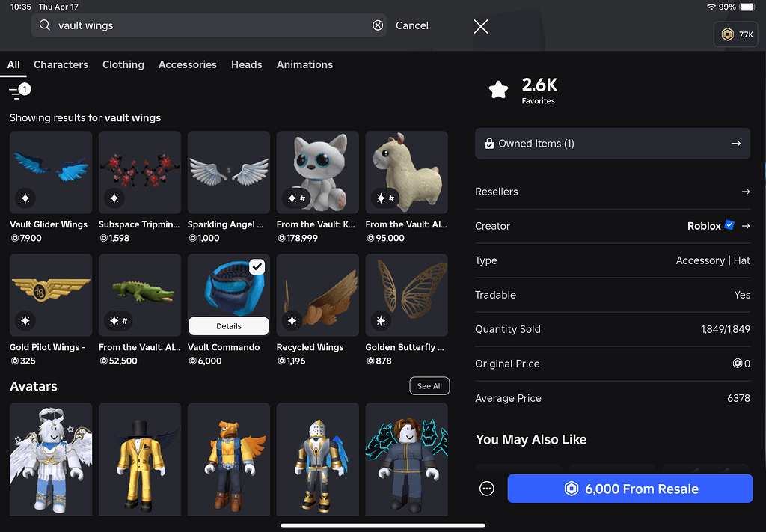
Task: Switch to the Accessories tab
Action: (187, 64)
